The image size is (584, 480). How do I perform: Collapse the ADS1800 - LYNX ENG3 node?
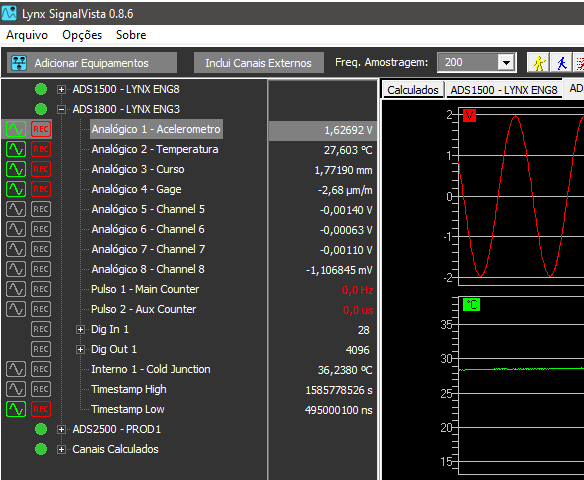coord(61,109)
